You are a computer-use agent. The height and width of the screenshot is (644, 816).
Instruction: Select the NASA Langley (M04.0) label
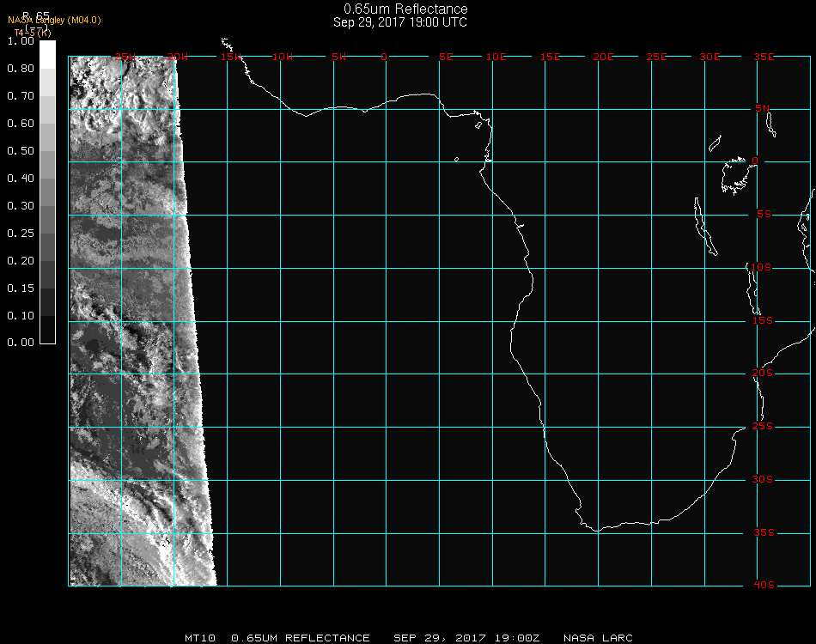pos(54,20)
